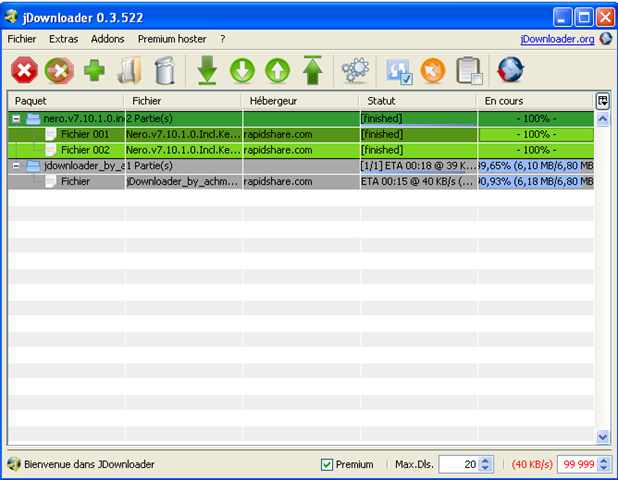Click the (40 KB/s) speed indicator
The image size is (618, 480).
(x=532, y=465)
